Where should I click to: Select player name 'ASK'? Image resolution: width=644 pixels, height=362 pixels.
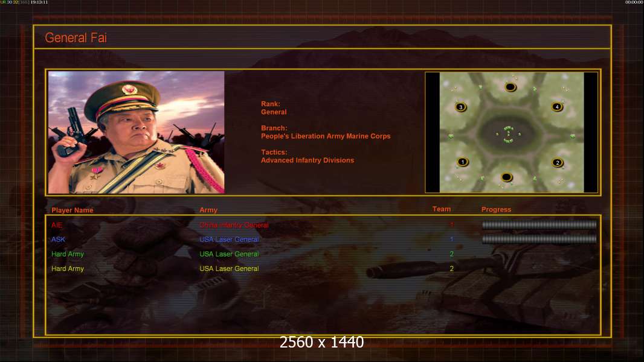(x=59, y=240)
